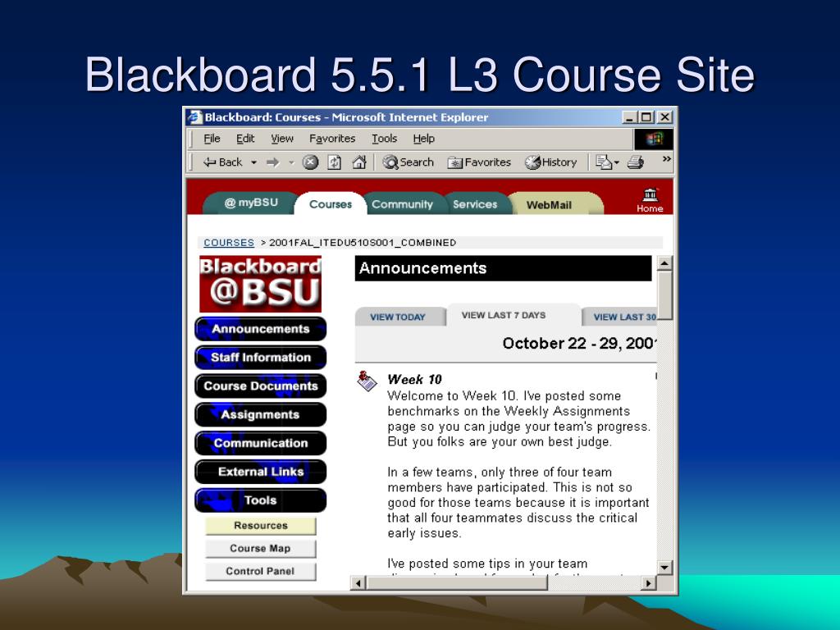Click the Blackboard @BSU logo
840x630 pixels.
coord(260,284)
